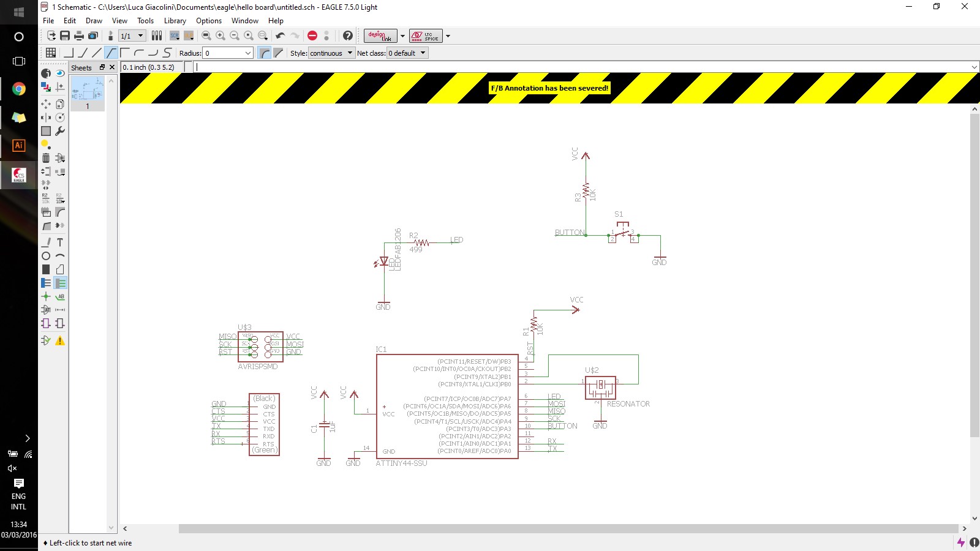Select the right-angle wire bend style

[x=69, y=53]
